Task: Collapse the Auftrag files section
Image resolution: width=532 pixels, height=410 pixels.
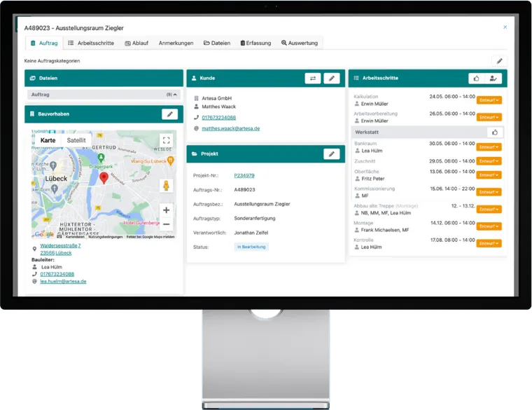Action: click(x=104, y=95)
